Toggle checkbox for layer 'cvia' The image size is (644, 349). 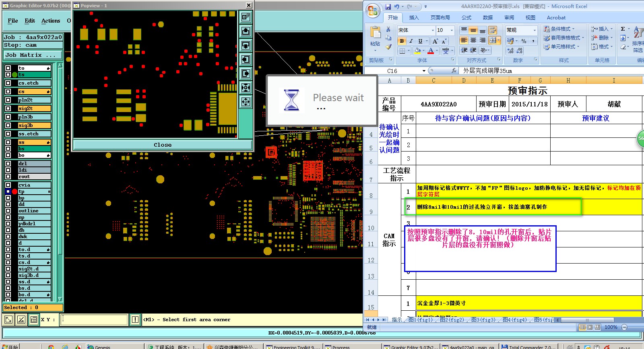click(8, 185)
